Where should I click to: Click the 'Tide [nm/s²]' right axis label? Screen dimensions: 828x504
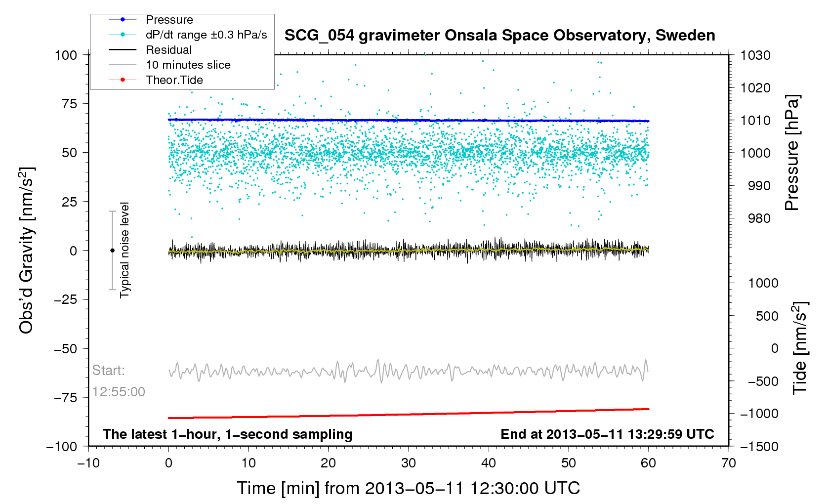[x=799, y=348]
